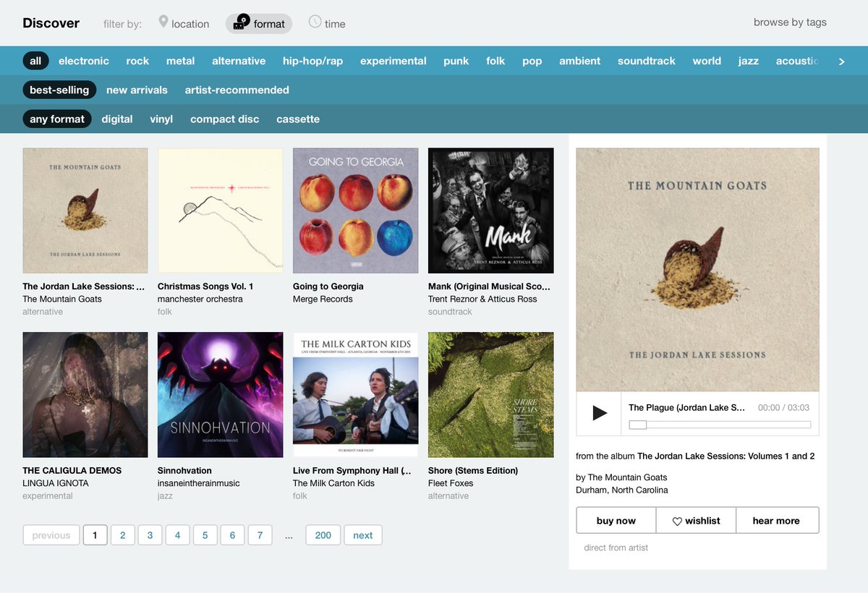The height and width of the screenshot is (604, 868).
Task: Switch to artist-recommended
Action: point(237,90)
